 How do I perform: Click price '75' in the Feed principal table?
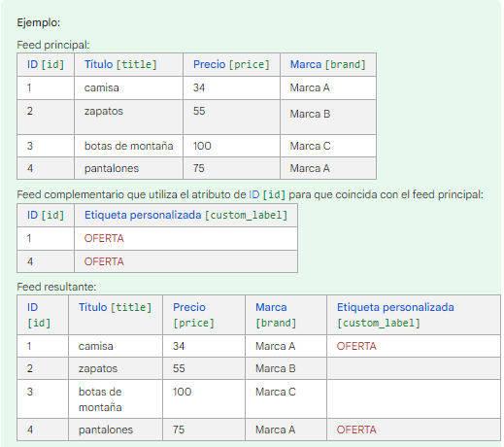tap(199, 168)
